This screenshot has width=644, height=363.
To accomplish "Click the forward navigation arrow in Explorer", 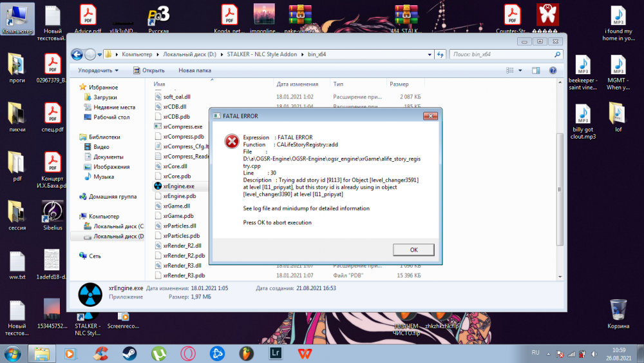I will (x=90, y=54).
